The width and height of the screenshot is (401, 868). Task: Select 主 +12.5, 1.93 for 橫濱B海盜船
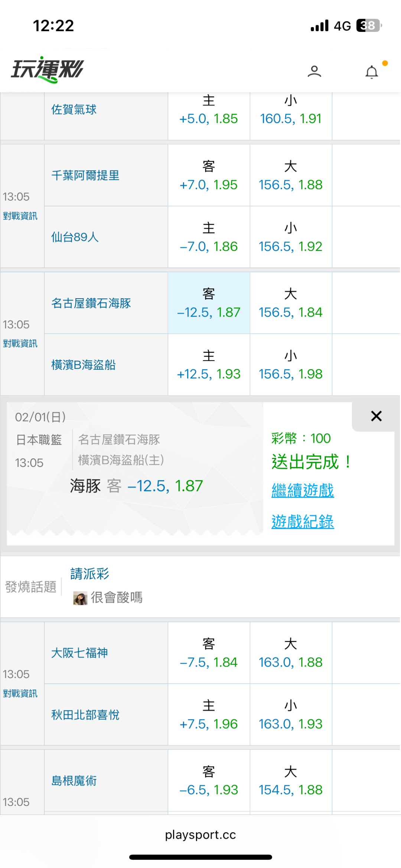tap(209, 365)
